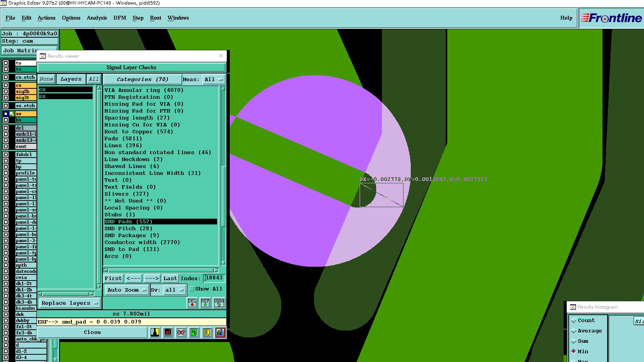
Task: Click the categories list vertical scrollbar
Action: [223, 176]
